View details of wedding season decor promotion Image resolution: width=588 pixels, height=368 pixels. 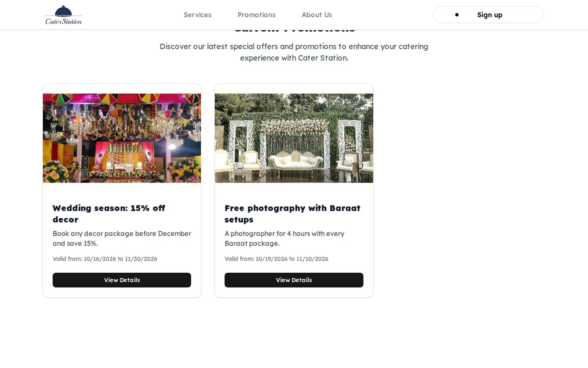[122, 280]
